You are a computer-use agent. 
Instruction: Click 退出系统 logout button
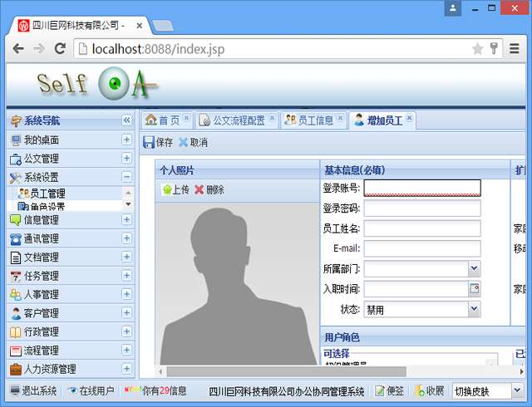[33, 391]
